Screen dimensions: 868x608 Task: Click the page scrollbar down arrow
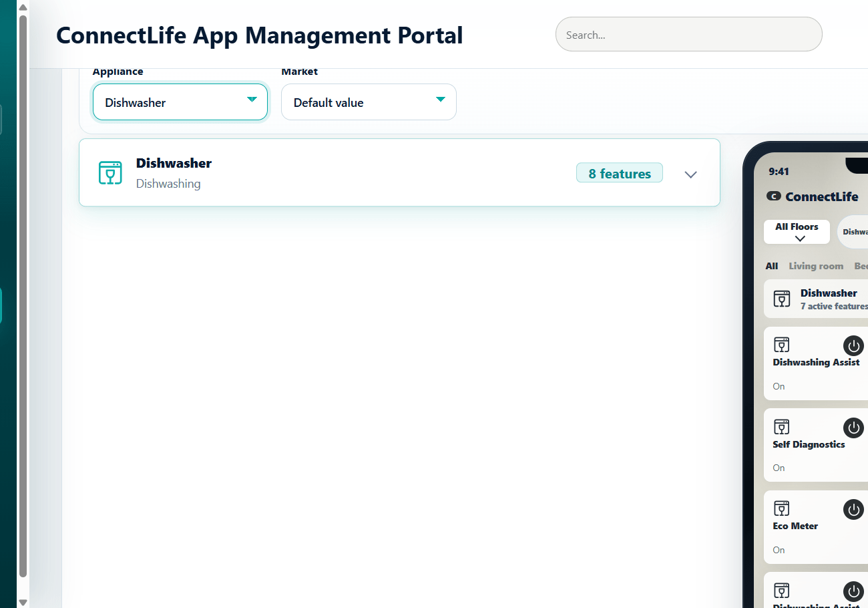pos(23,602)
